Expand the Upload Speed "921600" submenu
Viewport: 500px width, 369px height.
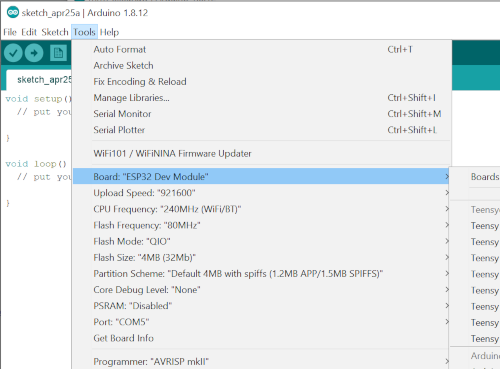[261, 193]
